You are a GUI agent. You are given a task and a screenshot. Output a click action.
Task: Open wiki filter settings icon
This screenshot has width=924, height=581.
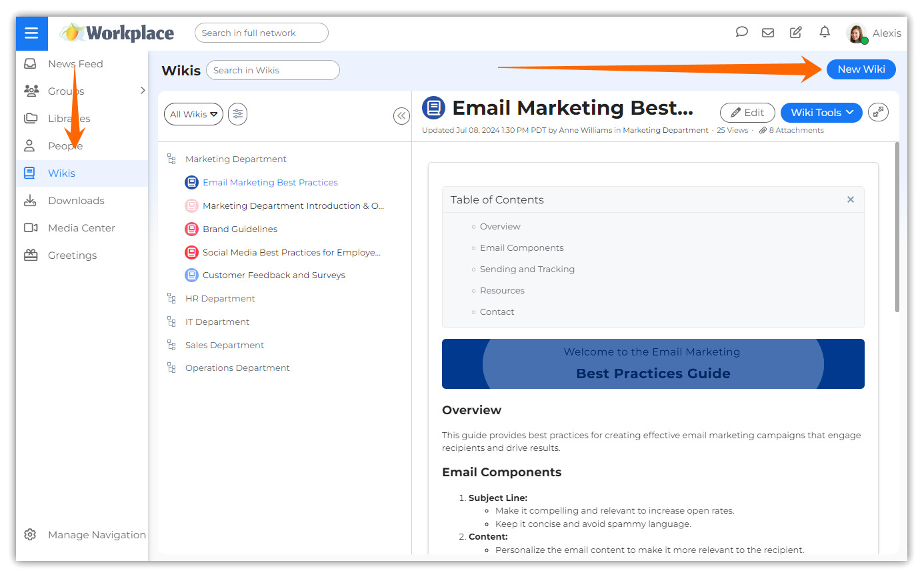click(x=237, y=114)
